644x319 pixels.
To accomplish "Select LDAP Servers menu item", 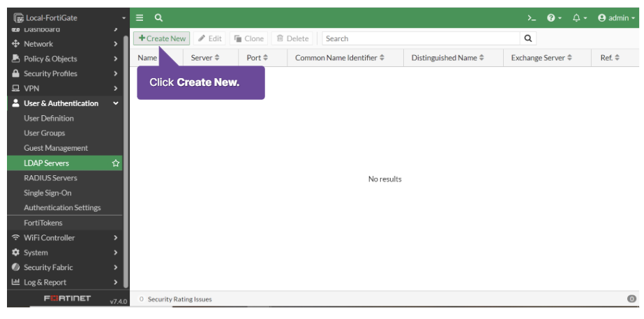I will coord(65,163).
